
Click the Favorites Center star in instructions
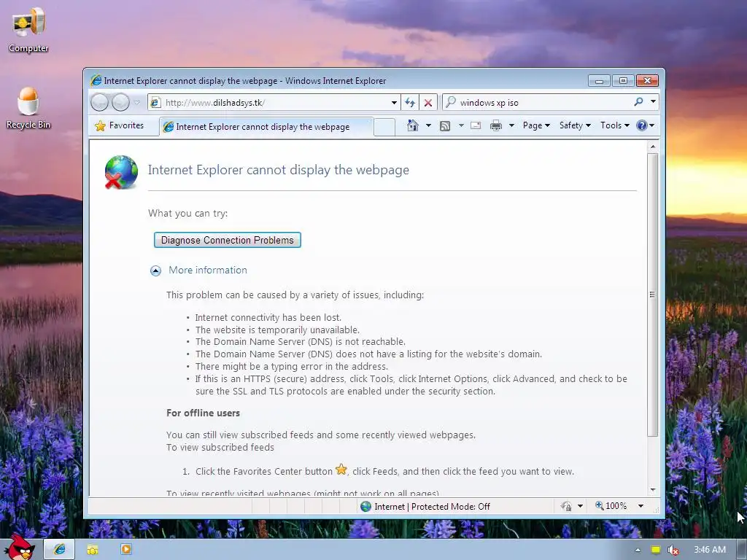pyautogui.click(x=341, y=470)
